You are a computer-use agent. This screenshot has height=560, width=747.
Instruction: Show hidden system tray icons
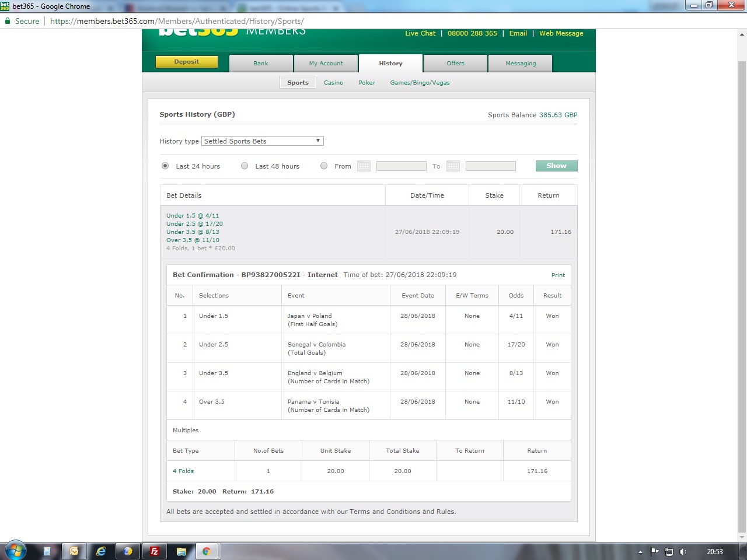point(640,552)
